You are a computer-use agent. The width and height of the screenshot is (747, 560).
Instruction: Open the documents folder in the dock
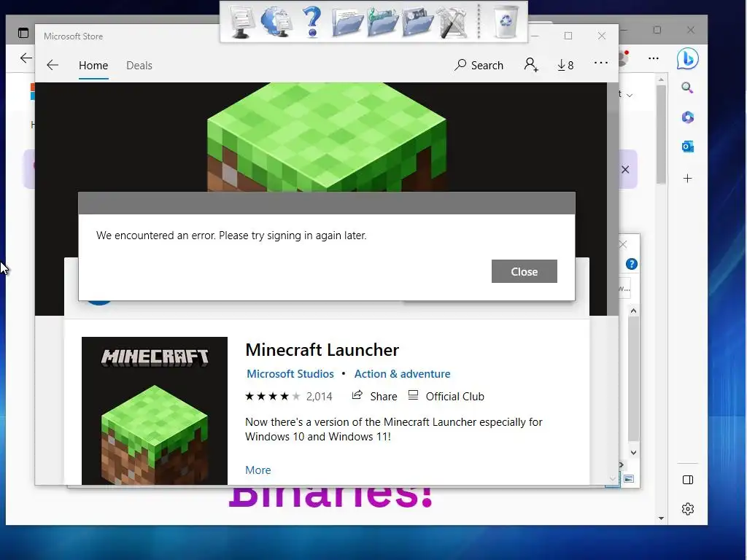pos(347,23)
